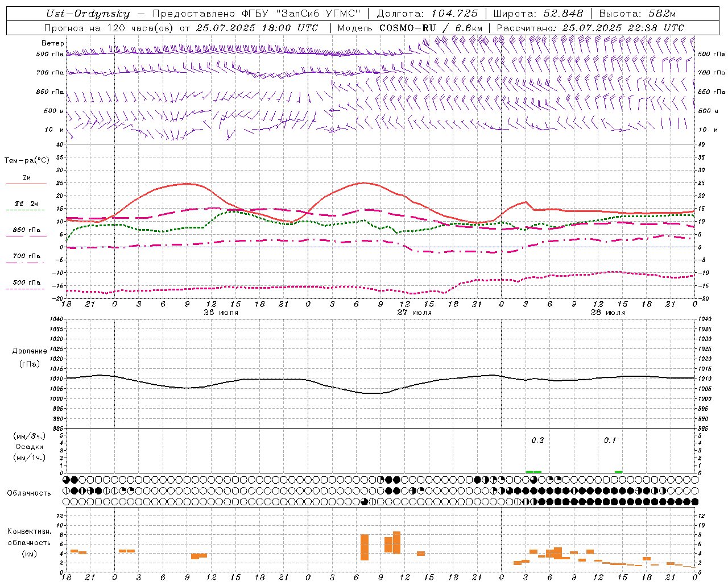
Task: Click the 'Конвективн.' convective cloud label
Action: tap(30, 531)
